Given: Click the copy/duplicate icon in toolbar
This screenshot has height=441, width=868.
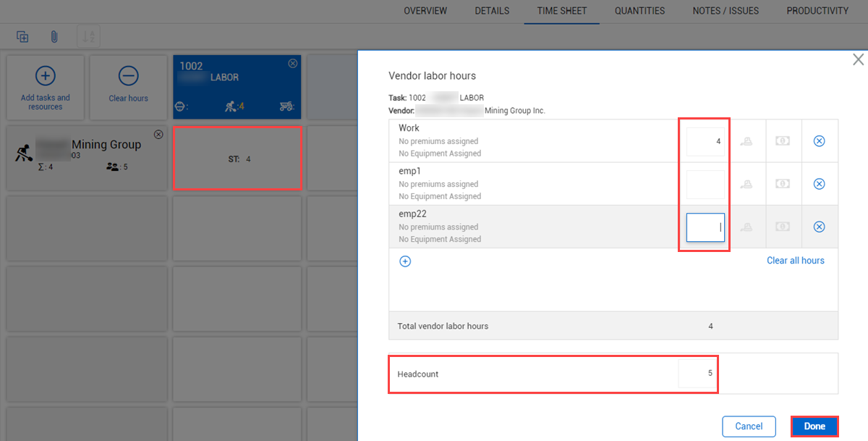Looking at the screenshot, I should 22,36.
